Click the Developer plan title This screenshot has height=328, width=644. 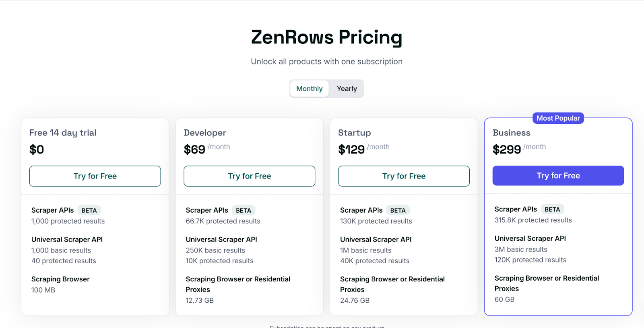205,133
